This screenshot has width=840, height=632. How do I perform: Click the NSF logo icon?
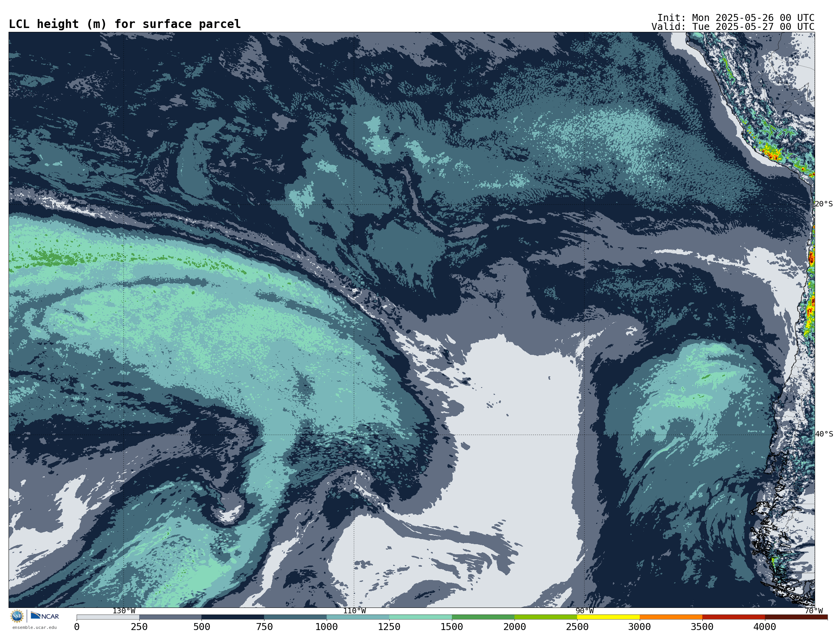tap(17, 616)
